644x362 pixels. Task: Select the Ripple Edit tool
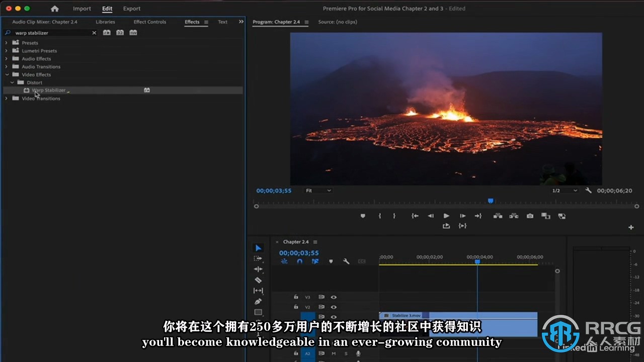pyautogui.click(x=258, y=269)
